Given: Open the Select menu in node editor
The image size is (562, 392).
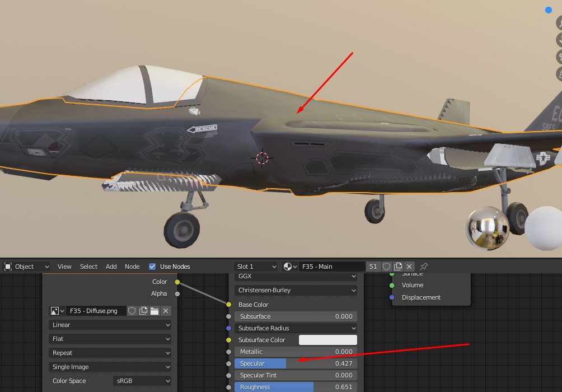Looking at the screenshot, I should 88,267.
